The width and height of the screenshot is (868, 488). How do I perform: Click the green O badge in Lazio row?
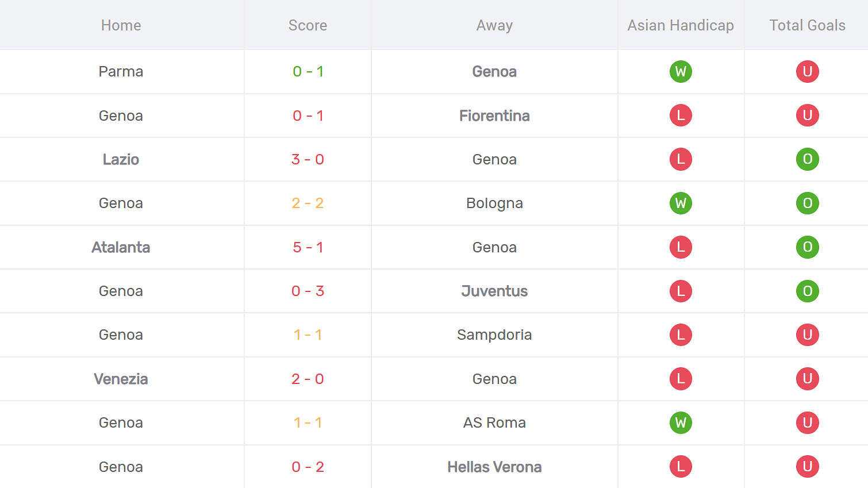[x=807, y=159]
